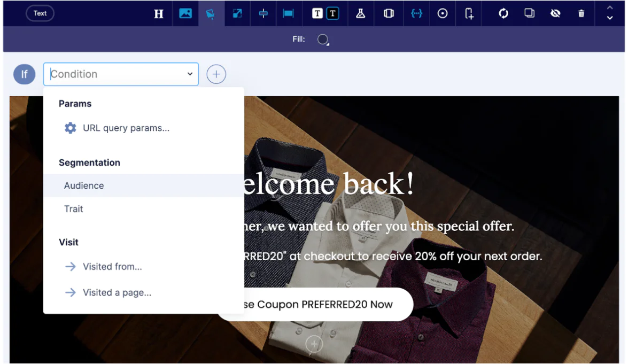Toggle visibility with crossed-eye icon

point(555,13)
